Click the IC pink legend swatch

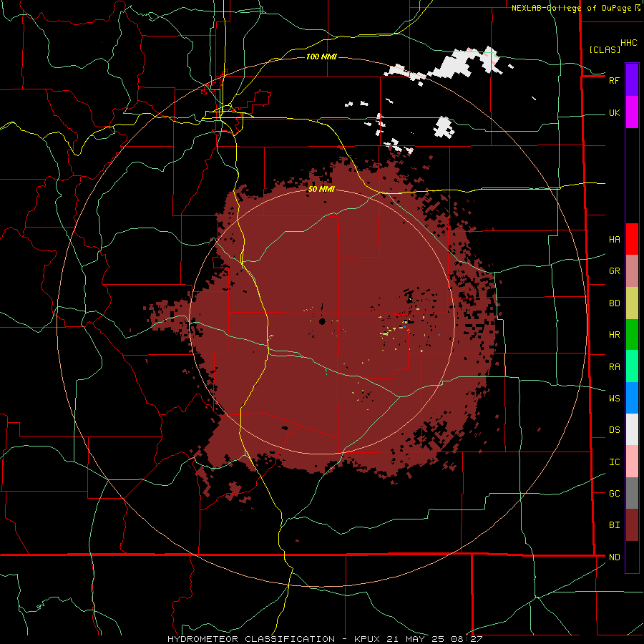(x=632, y=462)
